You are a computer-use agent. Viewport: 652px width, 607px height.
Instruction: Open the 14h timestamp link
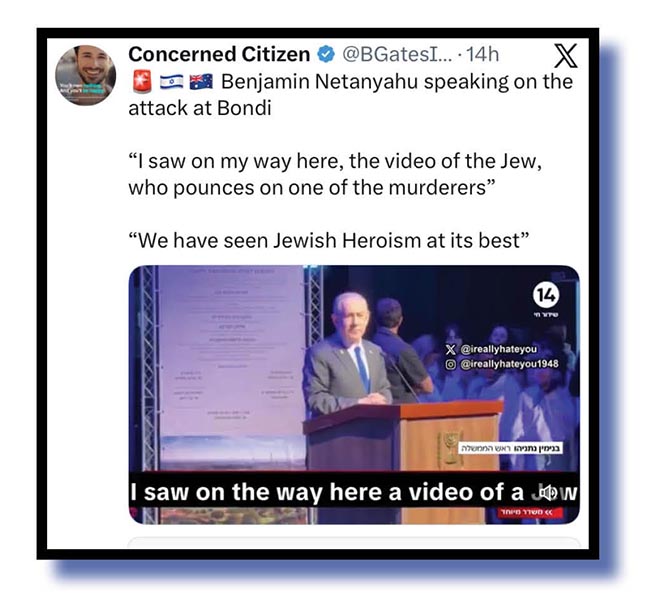[x=482, y=54]
